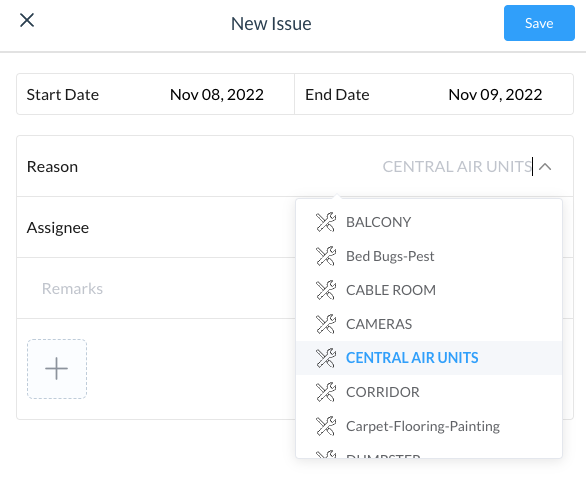Screen dimensions: 586x486
Task: Add an attachment with the plus box
Action: pos(57,369)
